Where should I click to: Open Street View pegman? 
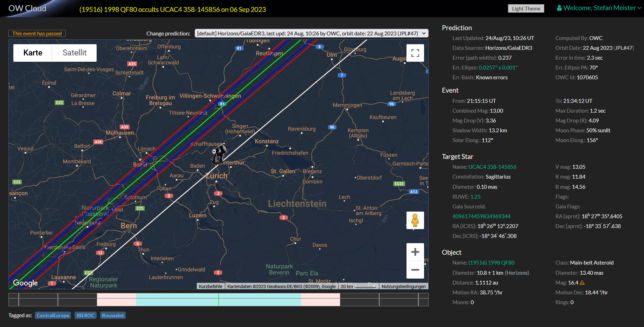coord(415,220)
